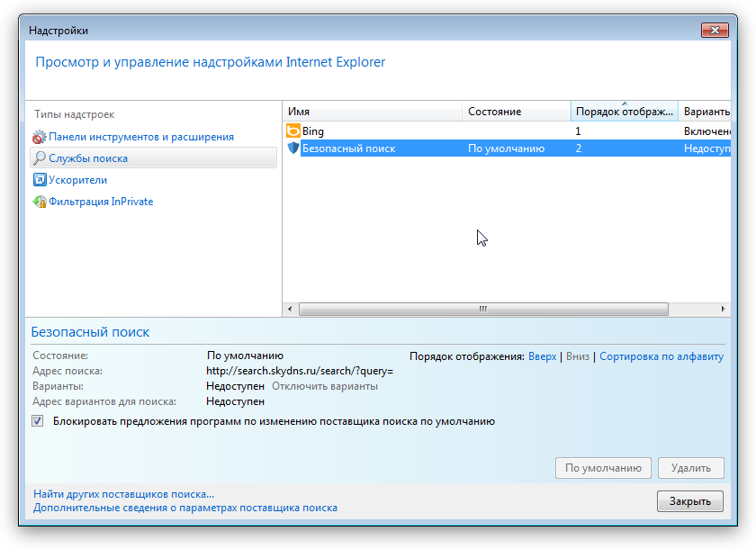Click the Bing provider icon
756x549 pixels.
point(292,131)
